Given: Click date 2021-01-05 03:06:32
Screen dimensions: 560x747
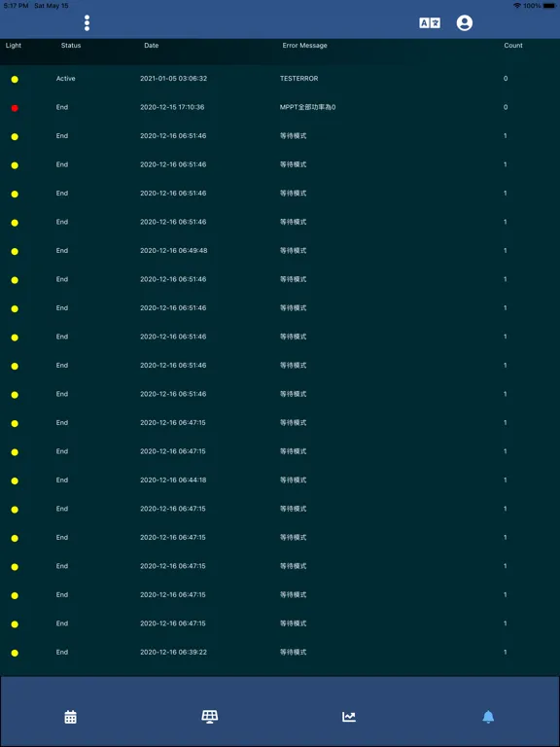Looking at the screenshot, I should point(173,78).
